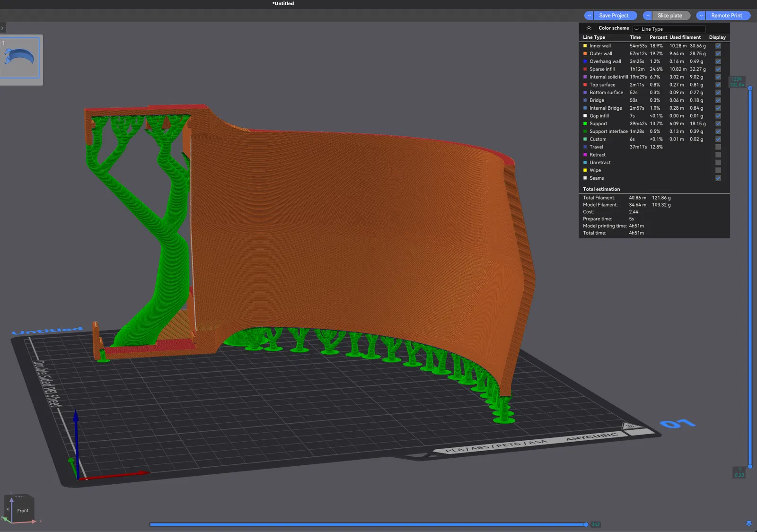Click the Display column header
The height and width of the screenshot is (532, 757).
717,37
